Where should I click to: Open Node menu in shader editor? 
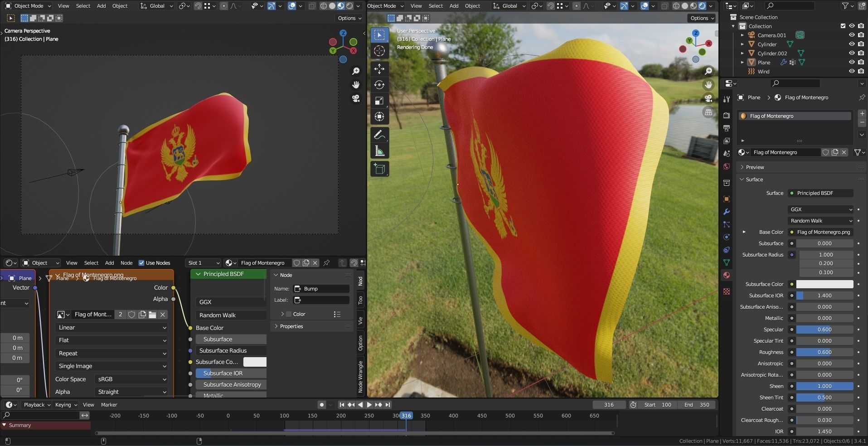click(x=126, y=263)
